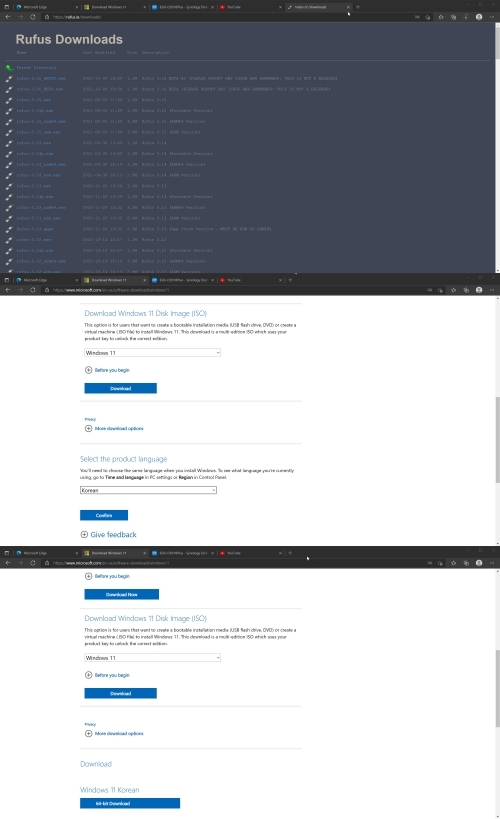Viewport: 500px width, 819px height.
Task: Click Download button in bottom 64-bit window
Action: 121,694
